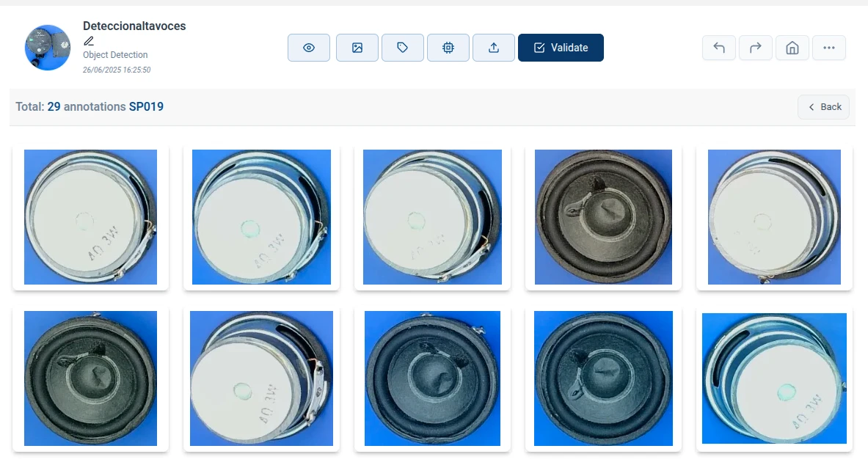The width and height of the screenshot is (868, 465).
Task: Export annotations using the upload icon
Action: point(493,47)
